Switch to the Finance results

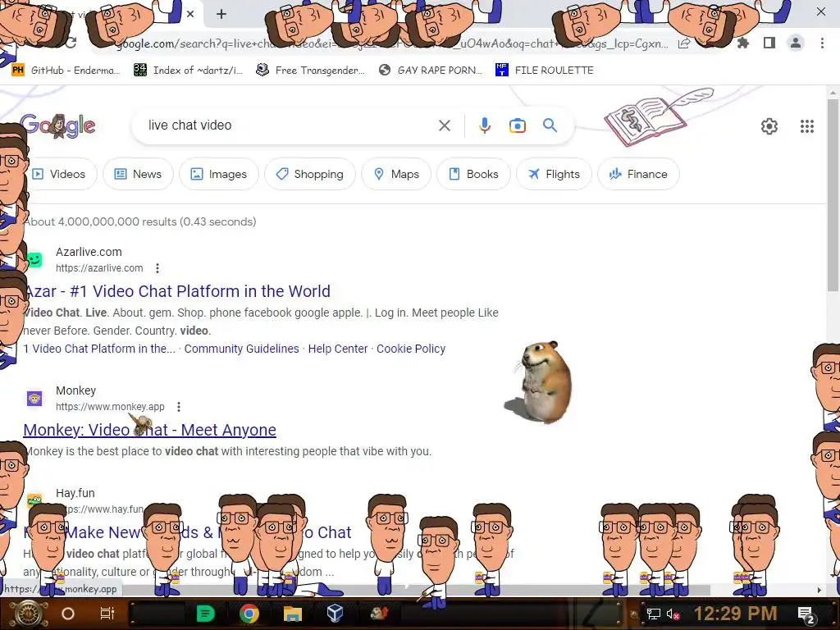coord(638,174)
